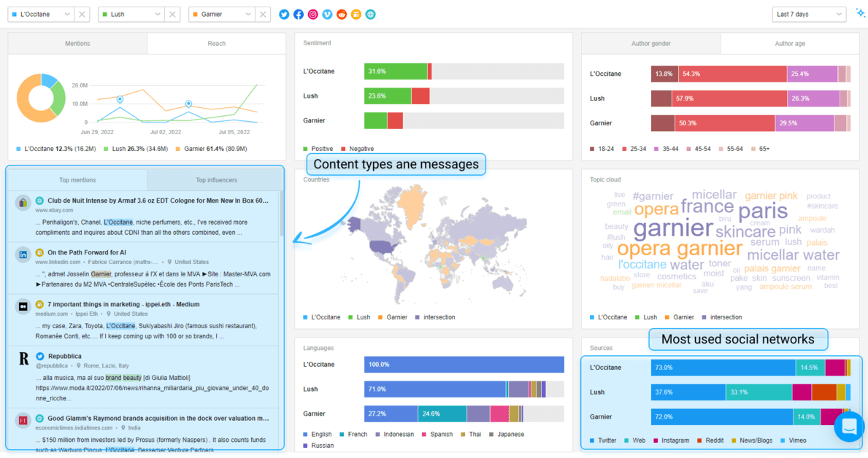Open the chat support bubble

(848, 427)
